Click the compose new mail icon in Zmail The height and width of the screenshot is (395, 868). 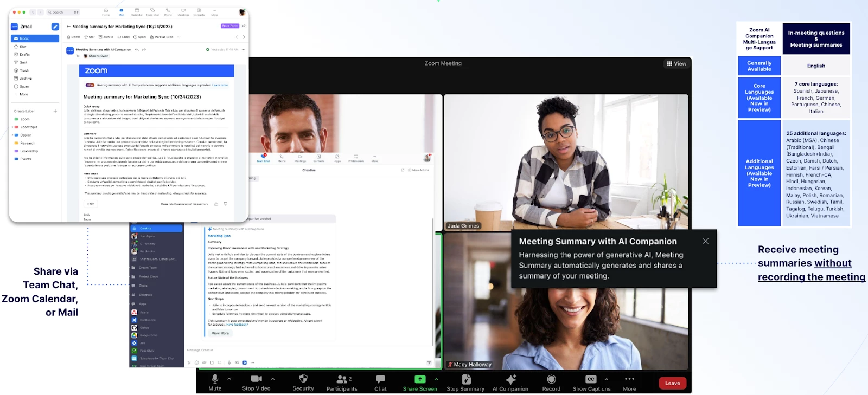point(55,27)
